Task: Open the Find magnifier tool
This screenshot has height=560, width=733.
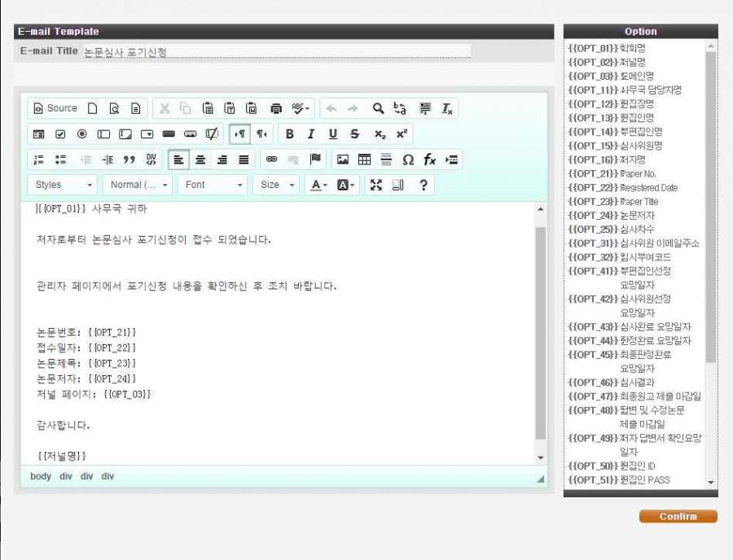Action: pyautogui.click(x=378, y=108)
